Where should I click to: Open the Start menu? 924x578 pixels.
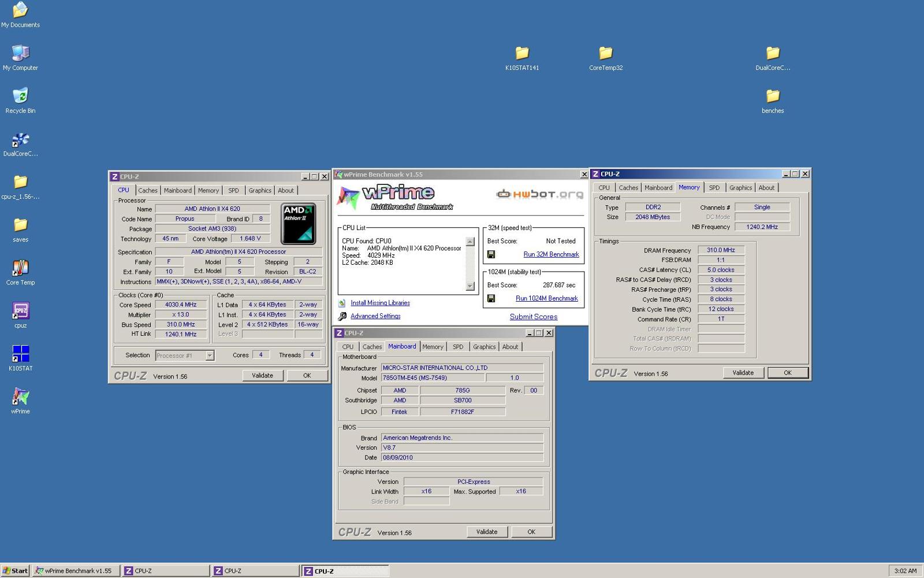(15, 570)
